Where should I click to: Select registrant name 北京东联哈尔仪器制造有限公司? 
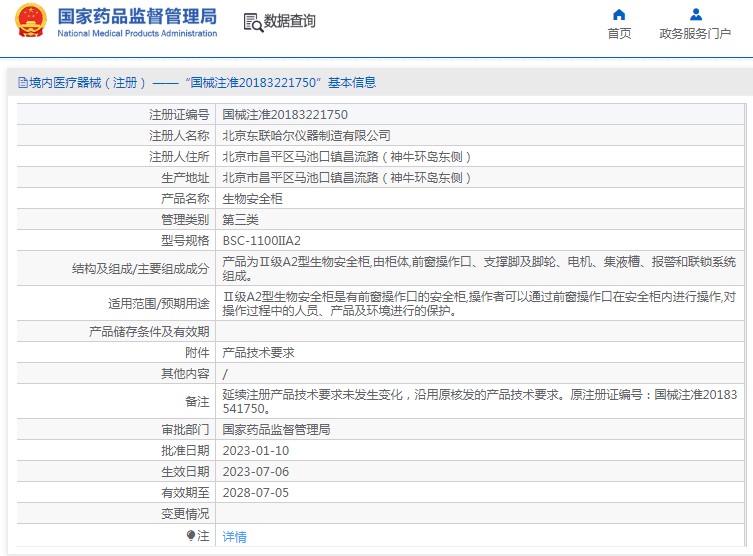[x=306, y=135]
